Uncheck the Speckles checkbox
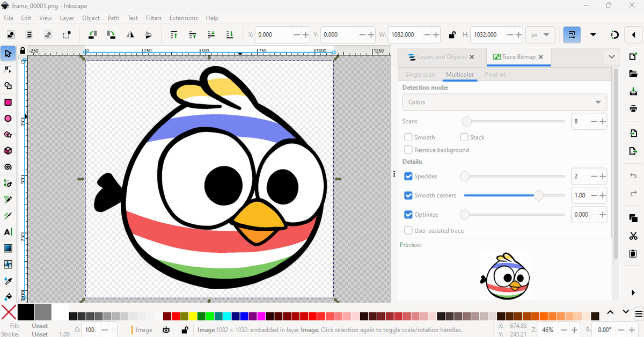 click(x=408, y=176)
